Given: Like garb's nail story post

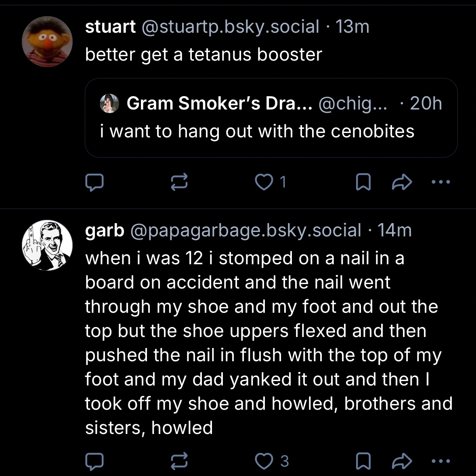Looking at the screenshot, I should tap(264, 461).
